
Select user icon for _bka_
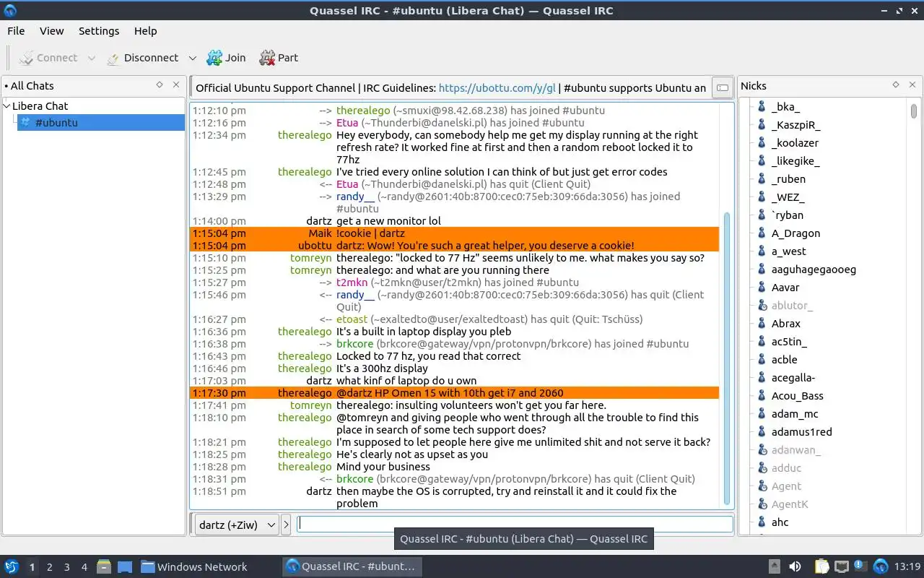(x=761, y=107)
